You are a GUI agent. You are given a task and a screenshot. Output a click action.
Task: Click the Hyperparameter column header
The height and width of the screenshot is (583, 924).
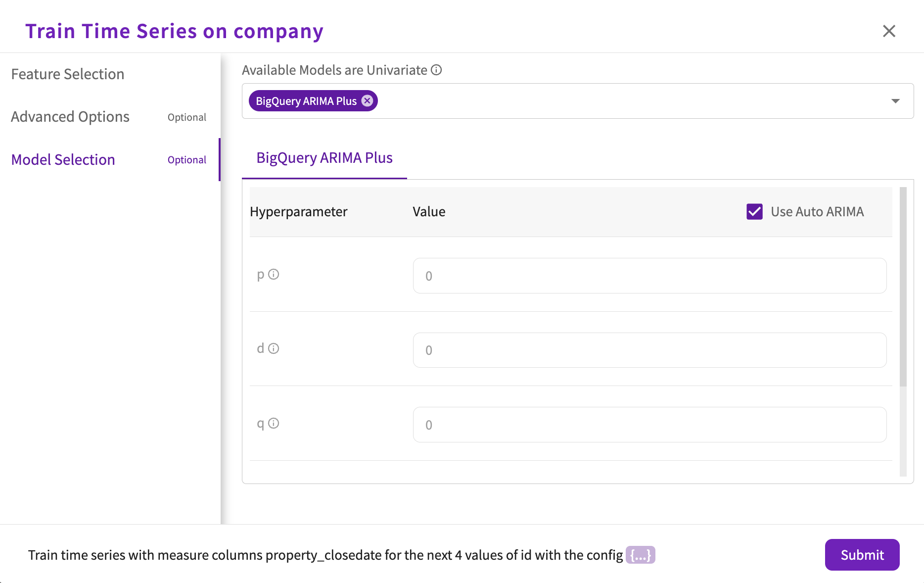coord(299,212)
